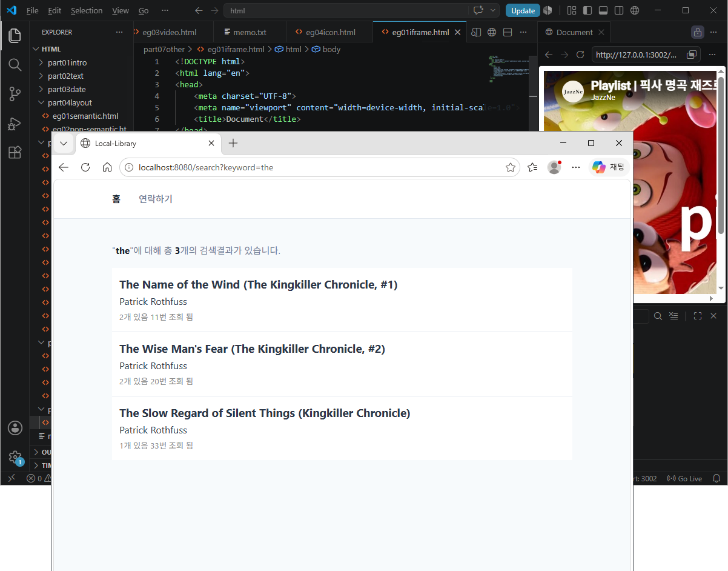This screenshot has width=728, height=571.
Task: Go to the Edge home page icon
Action: click(x=107, y=167)
